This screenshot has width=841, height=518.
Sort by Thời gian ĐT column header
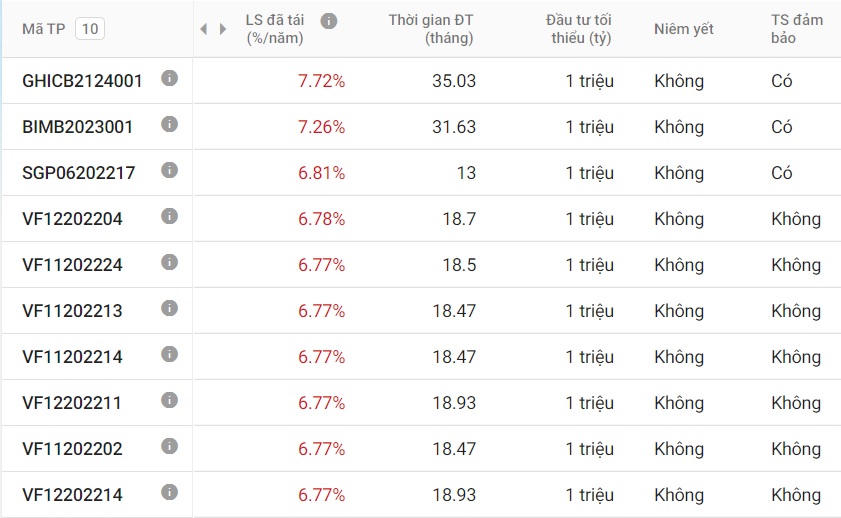pos(431,29)
